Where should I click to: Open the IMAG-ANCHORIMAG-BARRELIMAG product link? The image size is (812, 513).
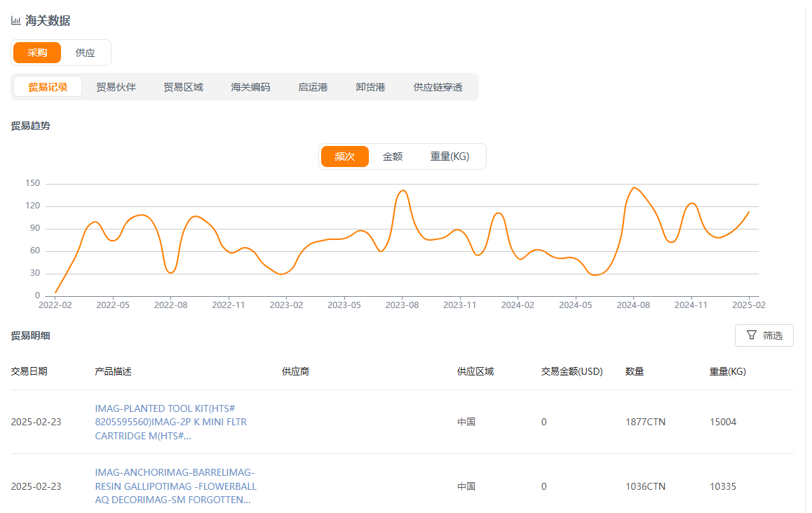[x=175, y=486]
